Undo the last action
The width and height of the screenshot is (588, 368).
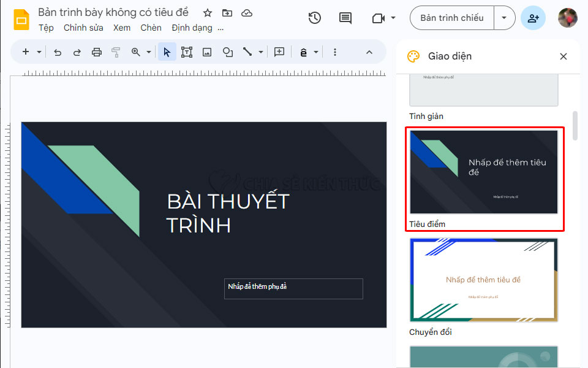pyautogui.click(x=58, y=52)
